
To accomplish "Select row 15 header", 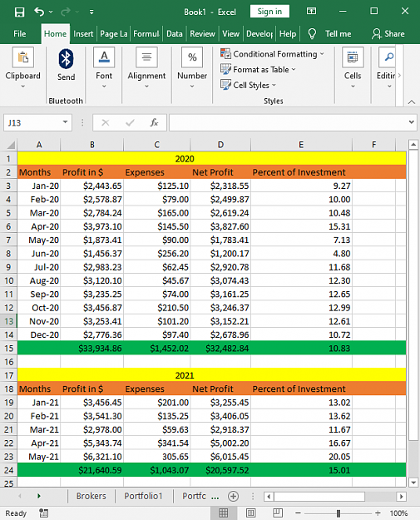I will pos(8,349).
